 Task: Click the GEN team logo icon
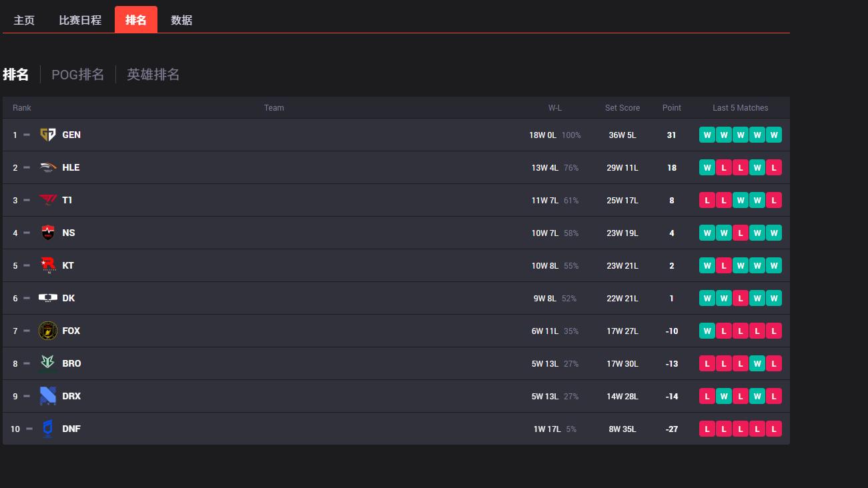pos(48,135)
